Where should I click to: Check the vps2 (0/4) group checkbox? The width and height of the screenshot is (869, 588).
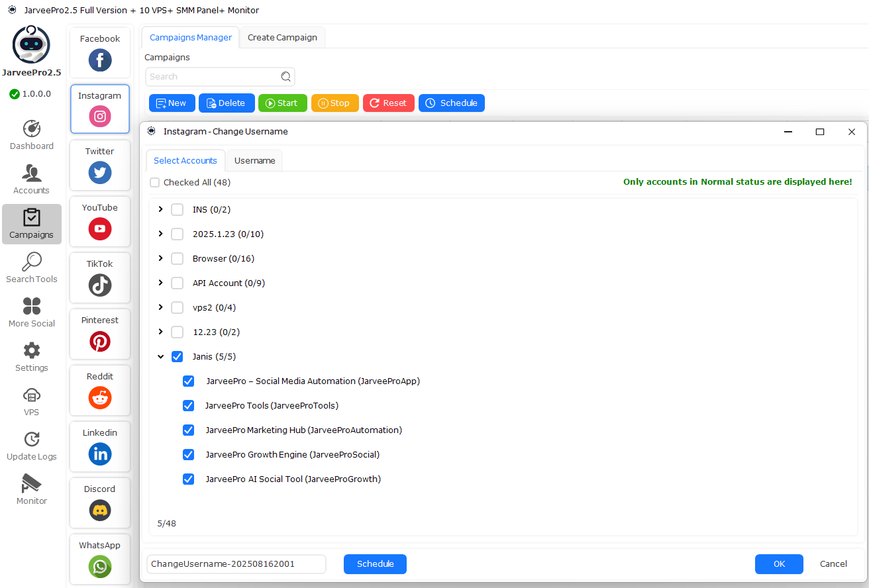click(178, 307)
